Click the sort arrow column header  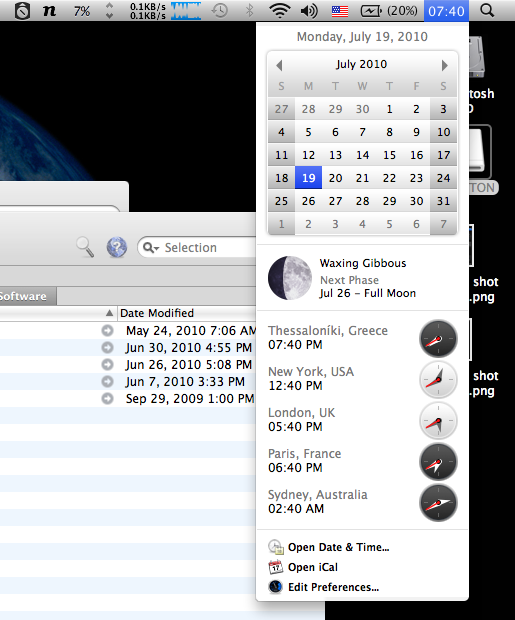[x=110, y=313]
